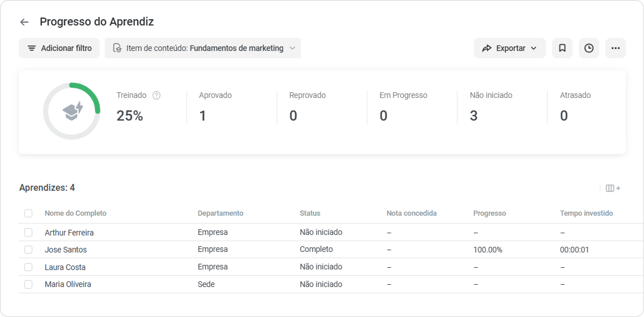Open the Laura Costa learner entry
Viewport: 644px width, 317px height.
pos(65,267)
